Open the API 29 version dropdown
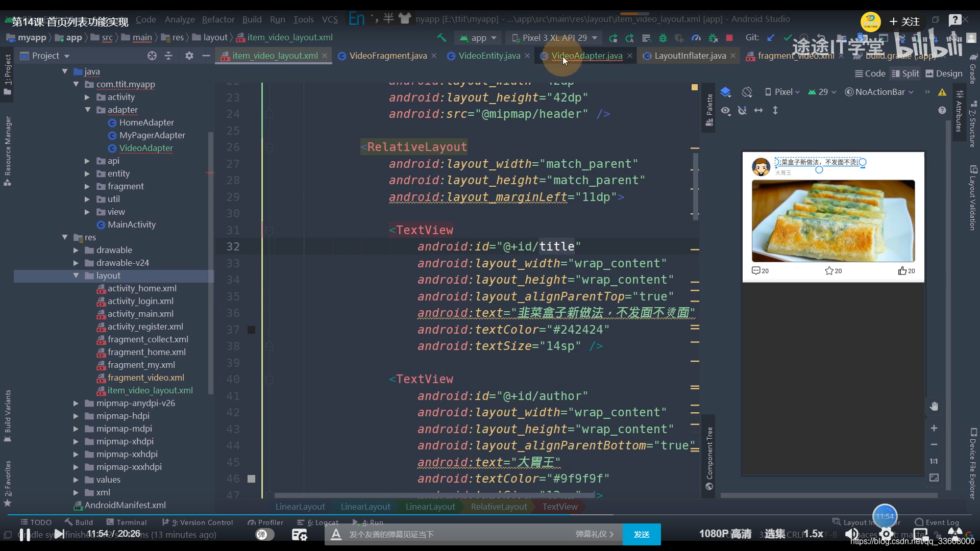980x551 pixels. (x=822, y=92)
